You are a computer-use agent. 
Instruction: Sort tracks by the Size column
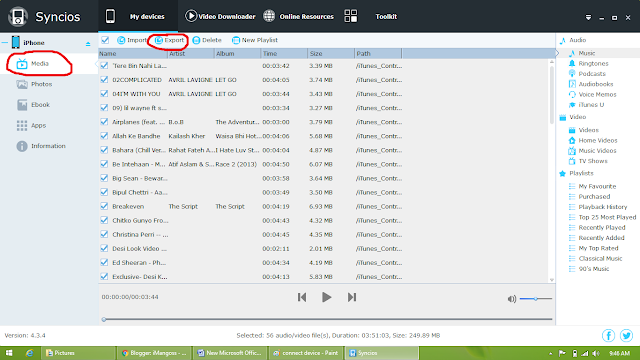coord(331,53)
